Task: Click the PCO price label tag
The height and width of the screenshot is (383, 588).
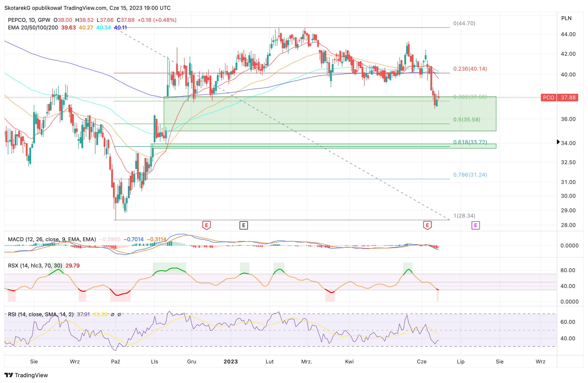Action: point(559,98)
